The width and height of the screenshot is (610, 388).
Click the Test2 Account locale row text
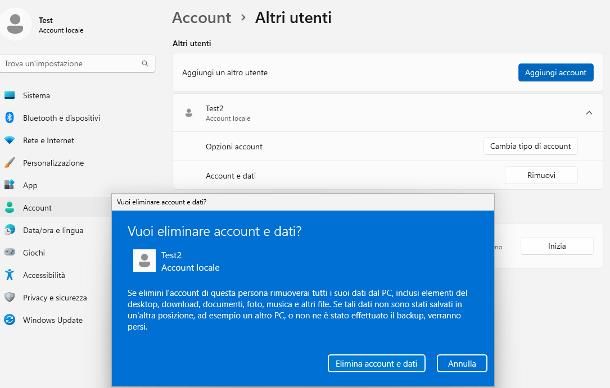(228, 113)
